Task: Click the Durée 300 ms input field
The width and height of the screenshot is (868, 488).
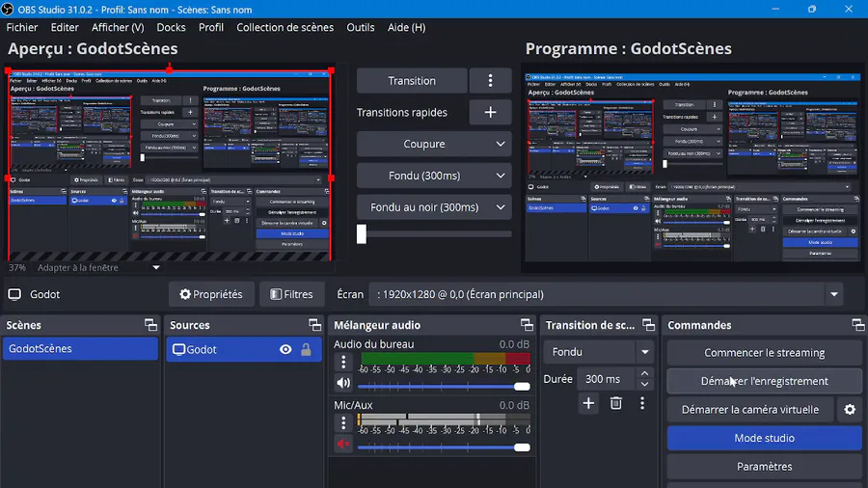Action: (607, 379)
